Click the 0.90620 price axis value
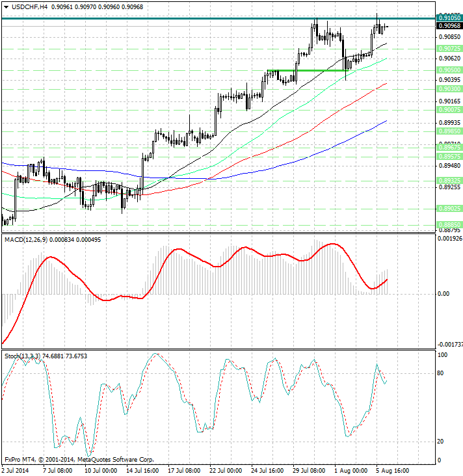 coord(449,59)
